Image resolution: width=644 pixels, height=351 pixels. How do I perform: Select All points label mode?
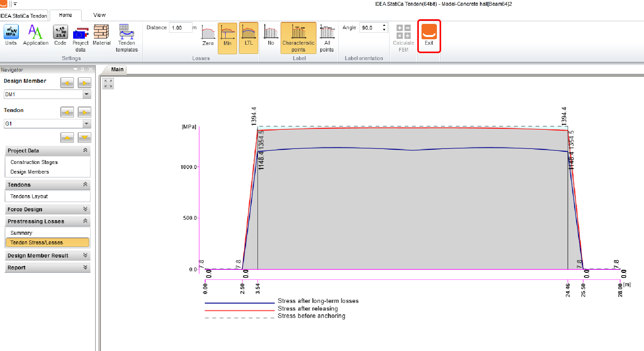[327, 37]
